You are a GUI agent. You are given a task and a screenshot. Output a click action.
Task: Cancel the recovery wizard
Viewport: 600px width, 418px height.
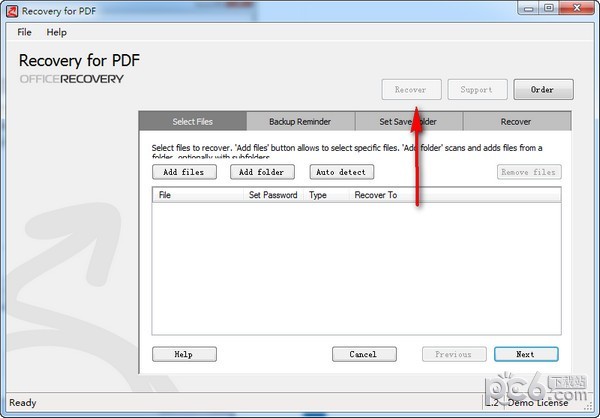364,354
